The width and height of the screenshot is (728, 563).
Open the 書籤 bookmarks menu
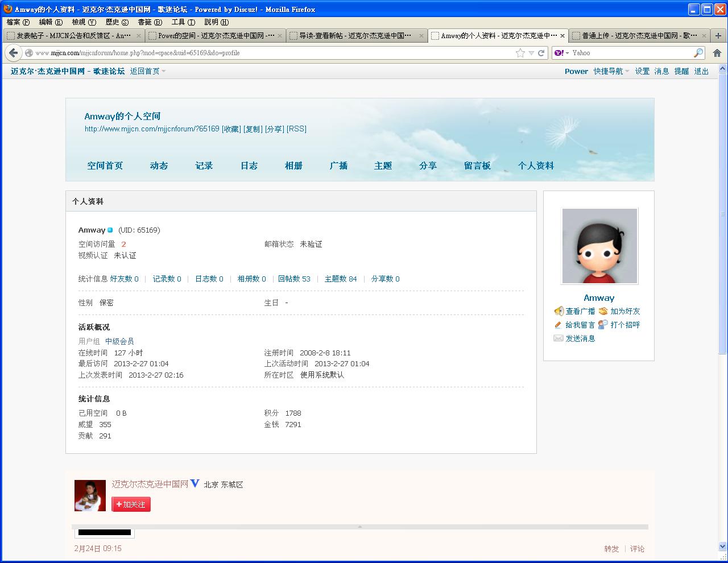click(x=150, y=22)
